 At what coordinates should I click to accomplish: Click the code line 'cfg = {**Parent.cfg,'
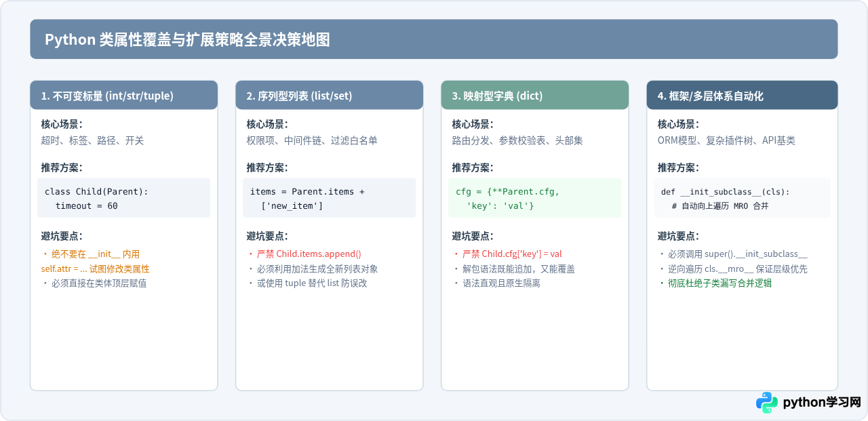click(x=507, y=191)
